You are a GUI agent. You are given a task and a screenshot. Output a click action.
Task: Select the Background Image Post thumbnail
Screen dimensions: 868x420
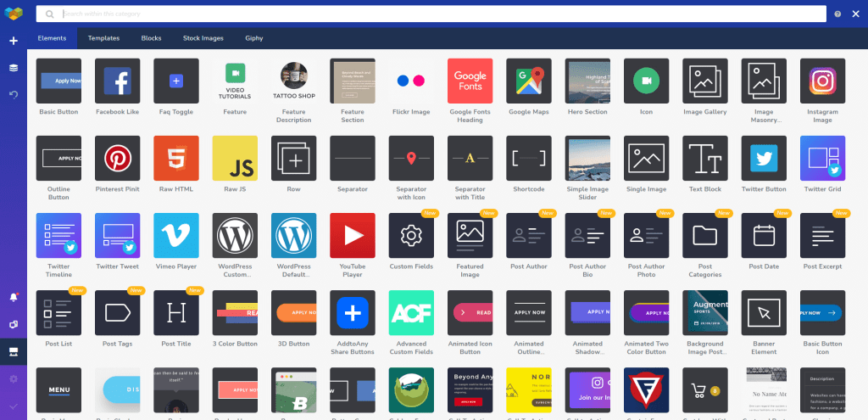[705, 313]
